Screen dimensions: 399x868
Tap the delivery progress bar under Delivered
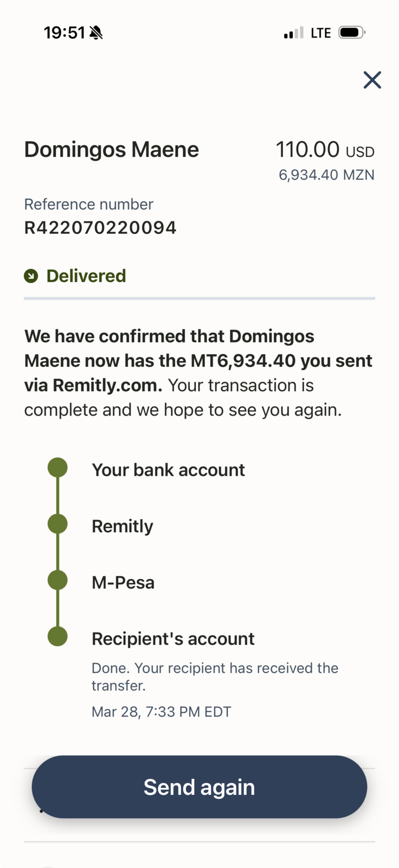pos(200,298)
